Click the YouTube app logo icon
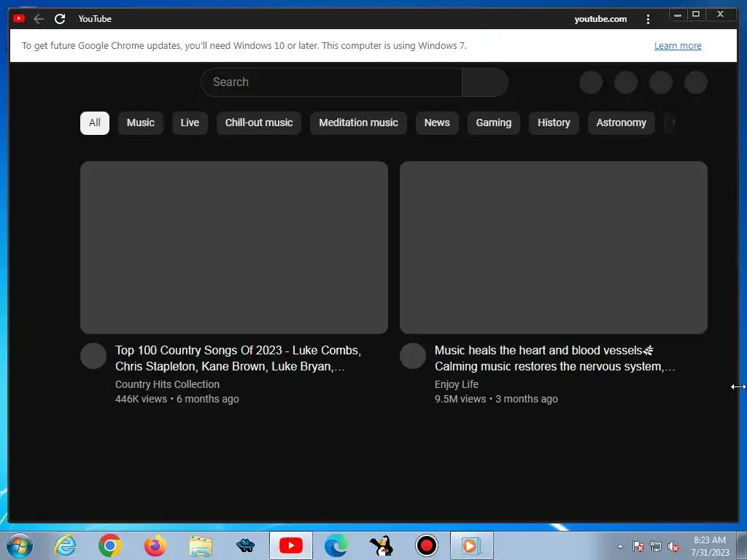Image resolution: width=747 pixels, height=560 pixels. tap(19, 18)
